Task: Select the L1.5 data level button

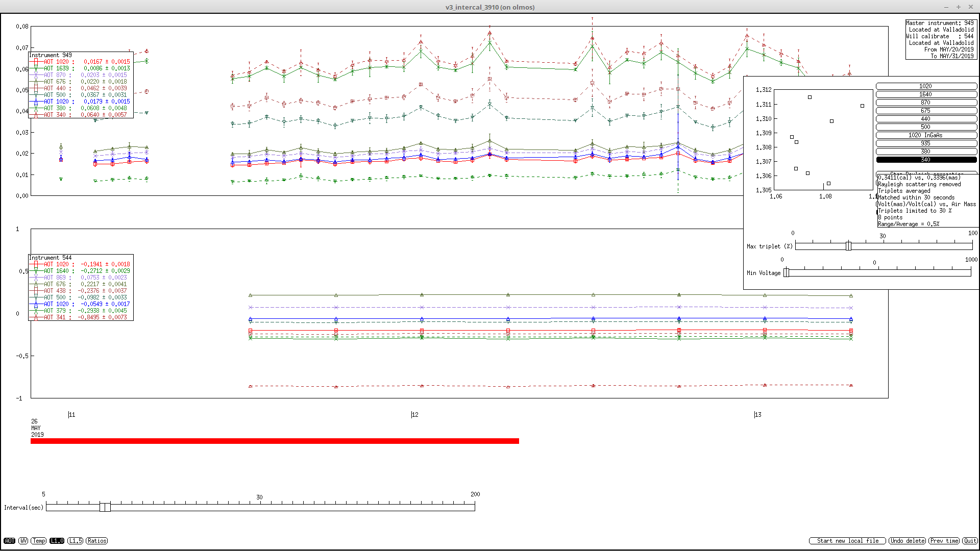Action: [x=76, y=541]
